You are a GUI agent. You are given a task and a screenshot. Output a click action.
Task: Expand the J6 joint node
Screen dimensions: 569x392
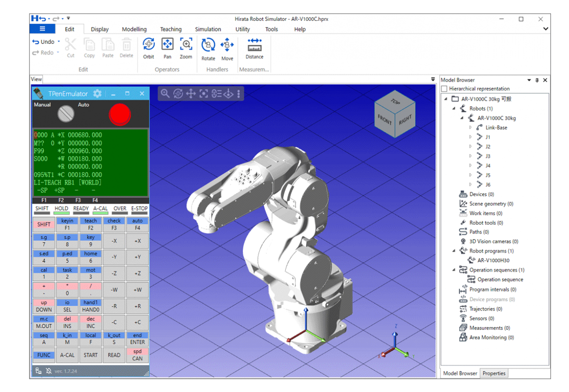[x=470, y=184]
